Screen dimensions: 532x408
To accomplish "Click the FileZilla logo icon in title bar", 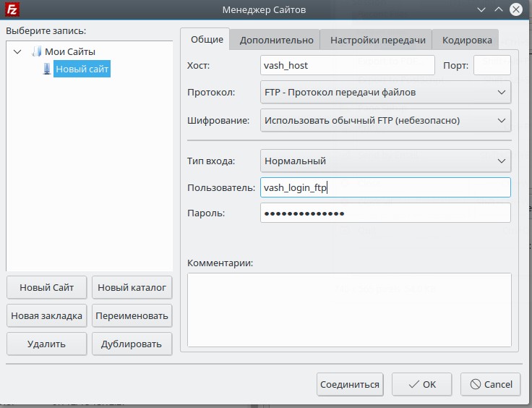I will tap(12, 9).
